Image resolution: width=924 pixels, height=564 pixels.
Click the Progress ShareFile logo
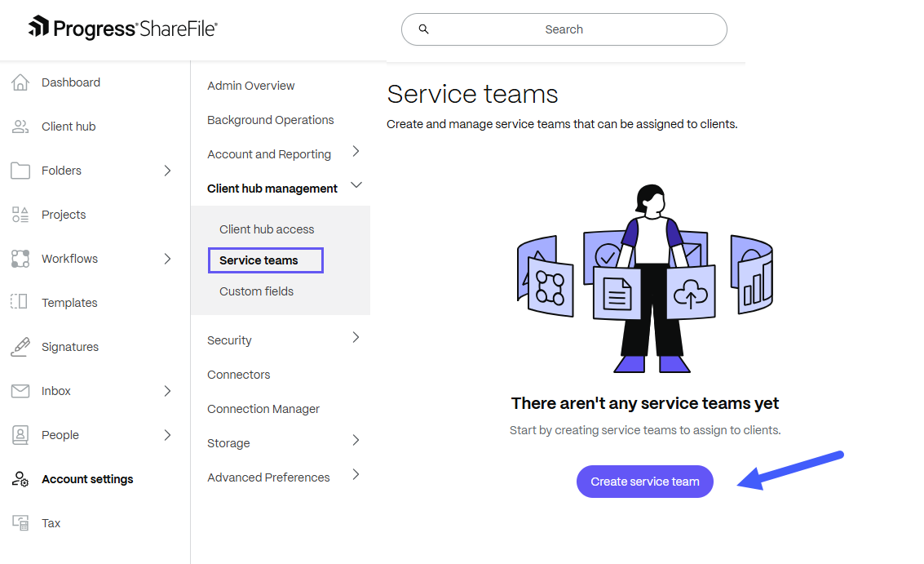coord(124,27)
